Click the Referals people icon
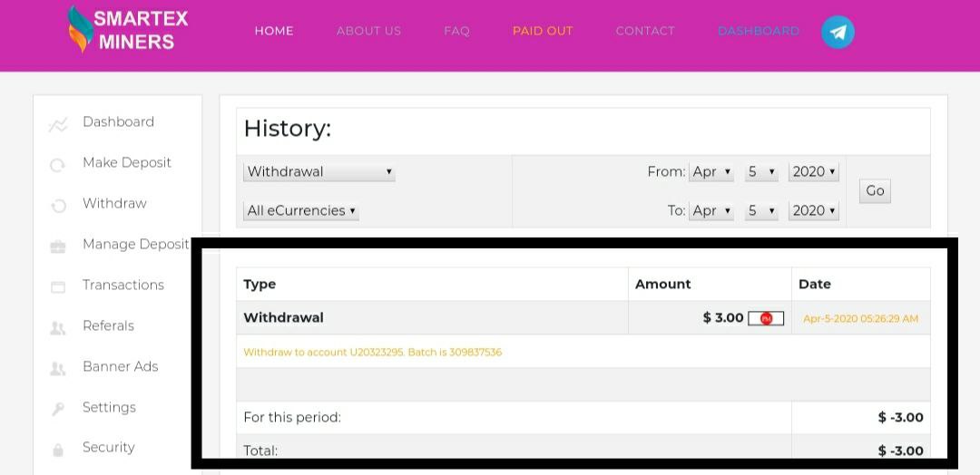The height and width of the screenshot is (475, 980). click(x=58, y=327)
